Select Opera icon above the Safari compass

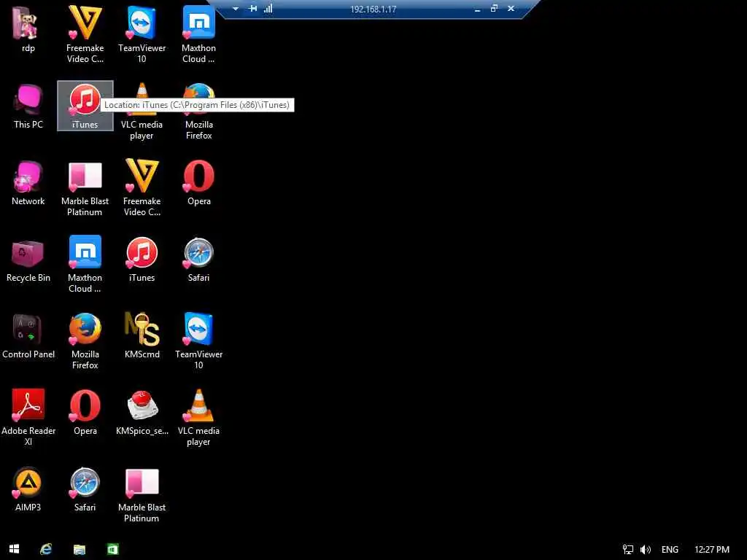(198, 183)
